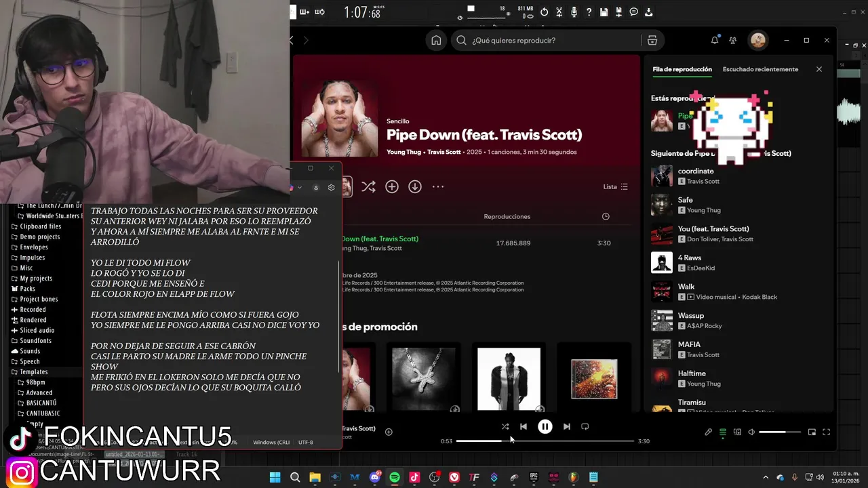Close the Spotify queue panel

(819, 69)
